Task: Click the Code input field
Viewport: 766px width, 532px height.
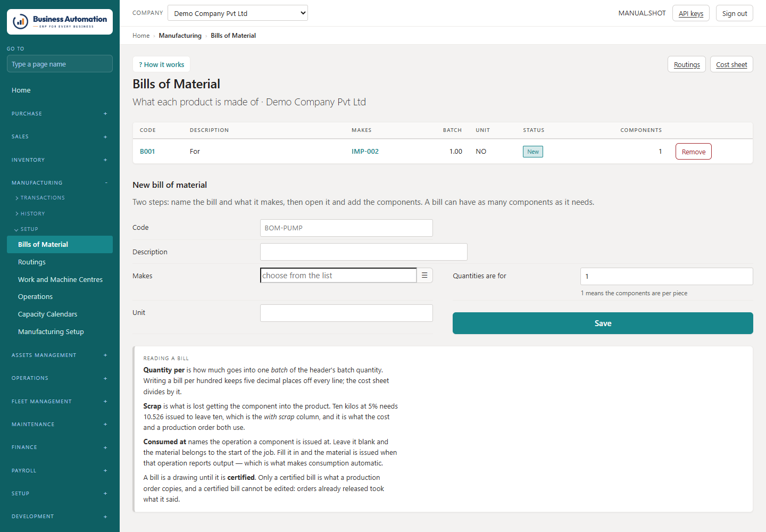Action: pos(346,228)
